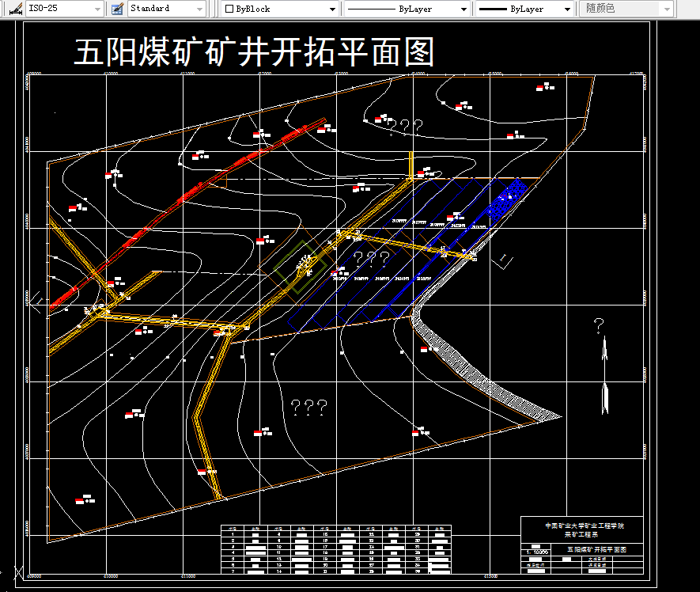
Task: Expand the ByBlock color control dropdown
Action: pyautogui.click(x=333, y=8)
